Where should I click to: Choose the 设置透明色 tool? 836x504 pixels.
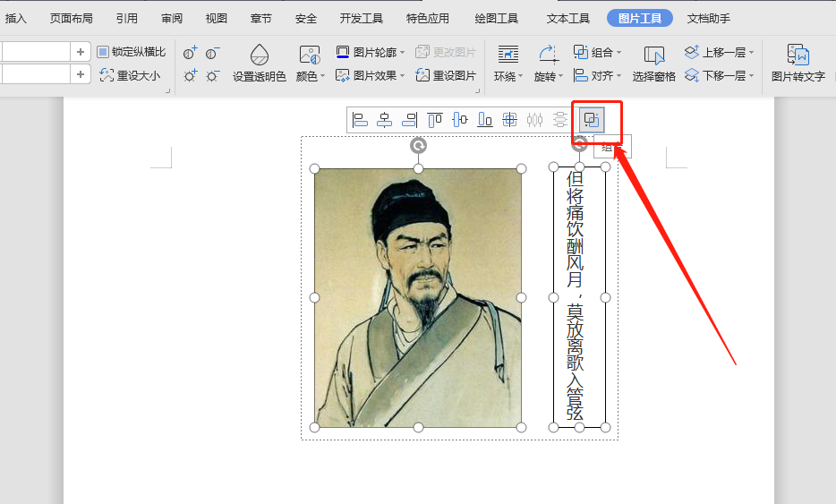click(x=259, y=64)
